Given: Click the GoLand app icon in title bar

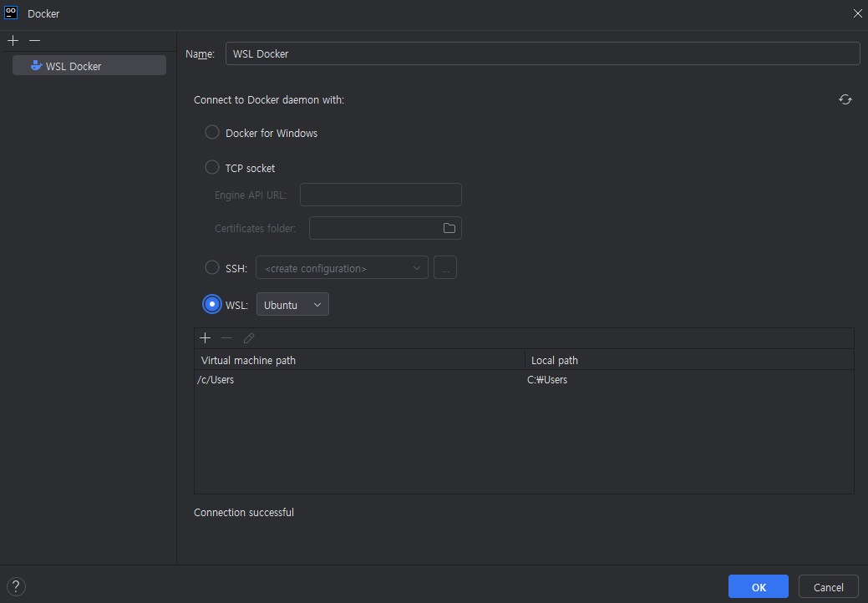Looking at the screenshot, I should click(x=11, y=13).
